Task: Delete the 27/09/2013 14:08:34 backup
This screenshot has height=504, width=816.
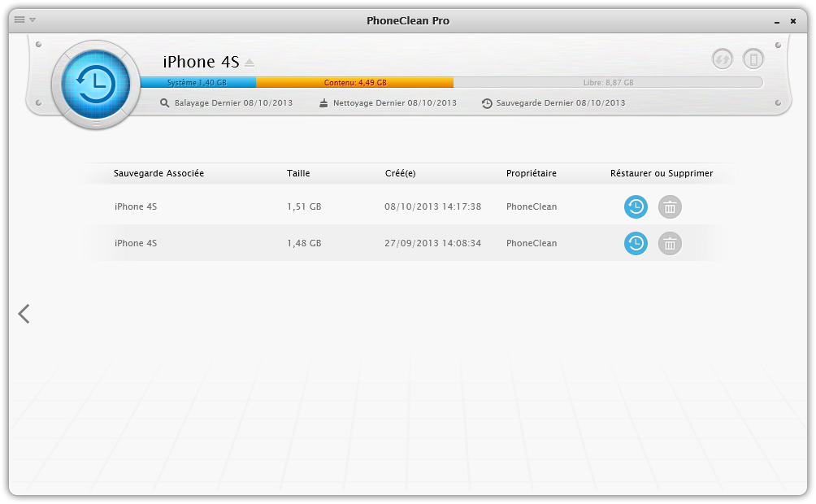Action: [x=670, y=243]
